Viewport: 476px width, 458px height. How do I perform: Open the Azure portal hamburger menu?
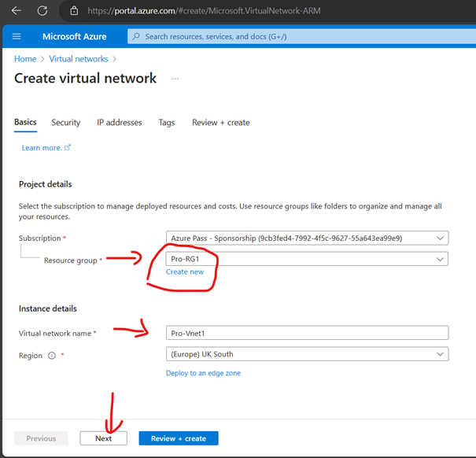point(17,36)
